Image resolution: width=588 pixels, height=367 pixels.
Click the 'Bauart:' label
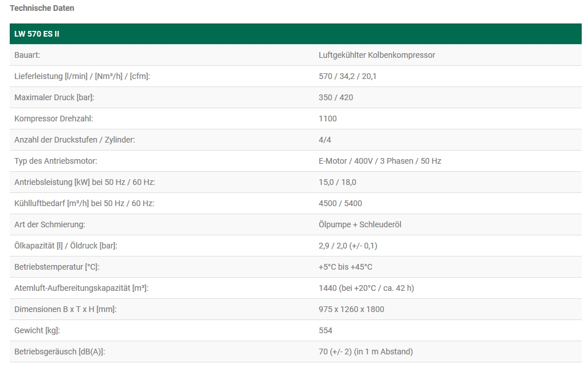pos(27,55)
